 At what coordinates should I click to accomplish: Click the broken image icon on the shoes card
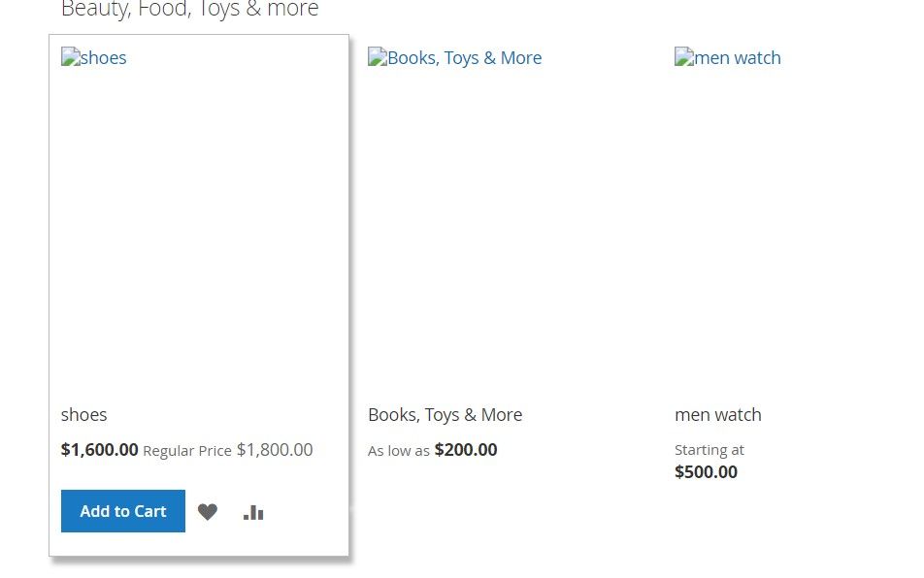click(x=70, y=57)
